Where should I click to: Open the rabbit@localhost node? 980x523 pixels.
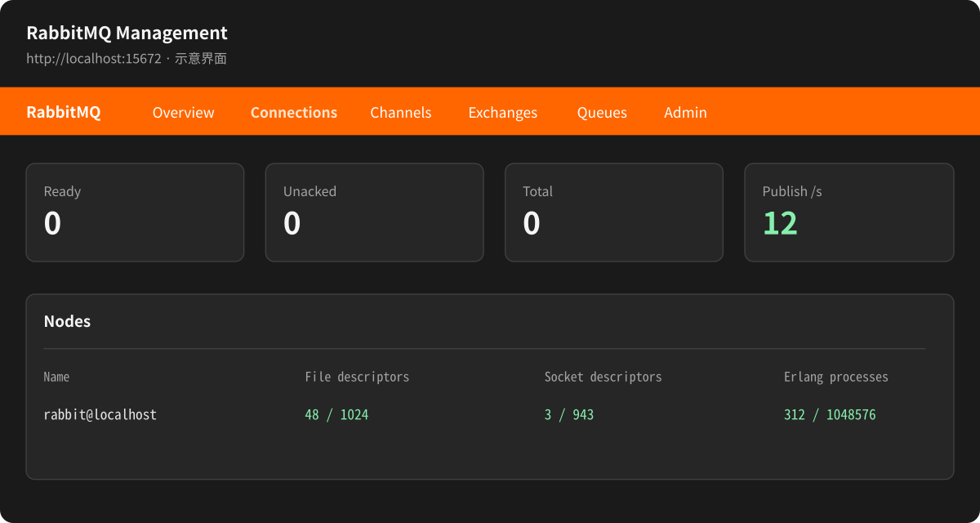[x=100, y=414]
